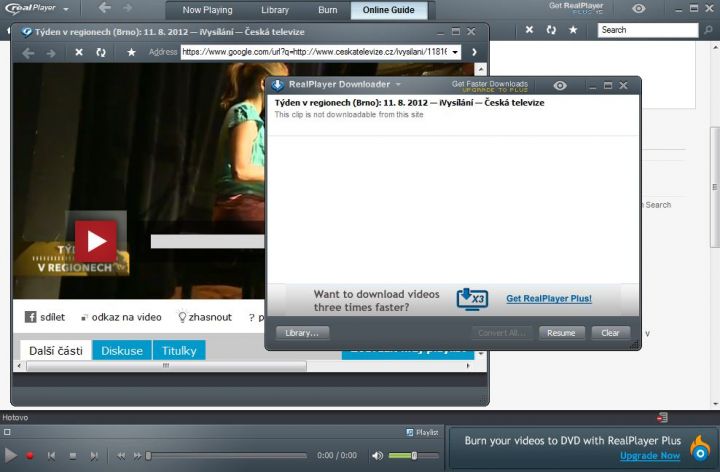Click the Fast forward button
Image resolution: width=720 pixels, height=472 pixels.
pos(137,456)
